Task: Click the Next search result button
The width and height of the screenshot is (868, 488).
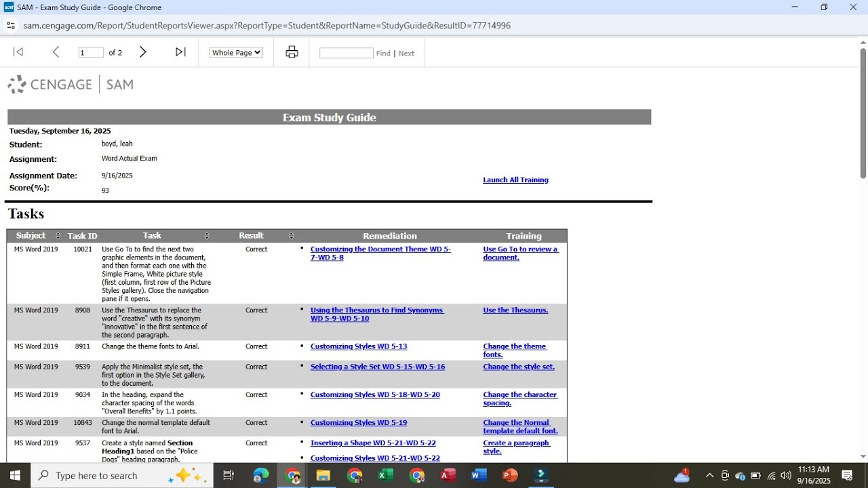Action: click(x=406, y=53)
